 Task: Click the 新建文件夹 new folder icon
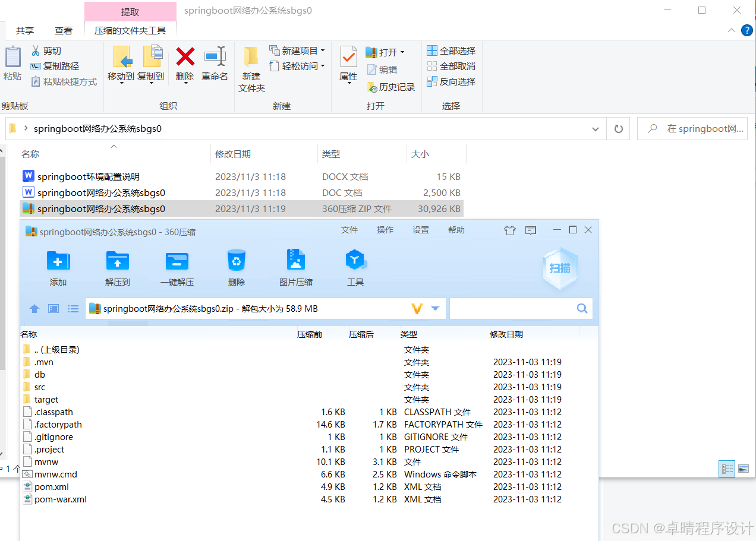coord(251,57)
